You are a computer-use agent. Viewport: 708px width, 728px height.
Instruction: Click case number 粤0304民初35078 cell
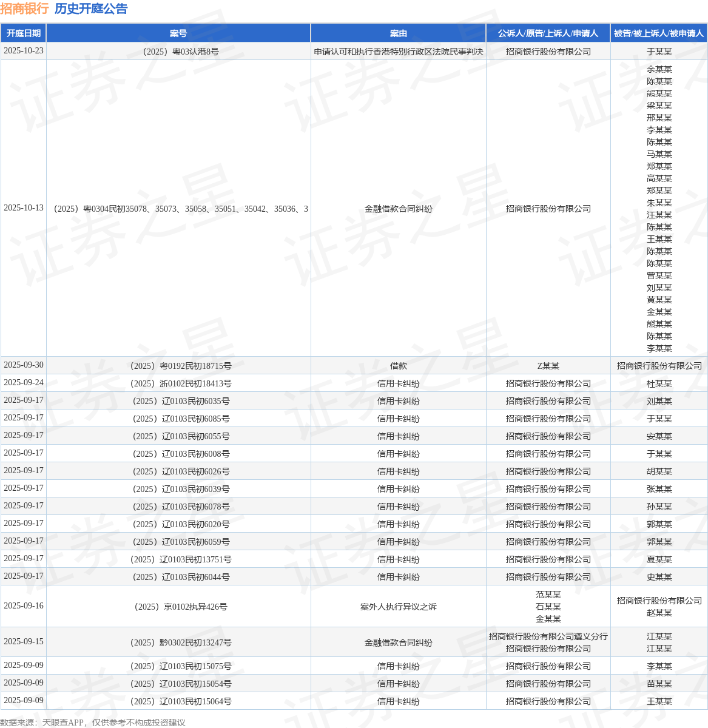(x=178, y=209)
